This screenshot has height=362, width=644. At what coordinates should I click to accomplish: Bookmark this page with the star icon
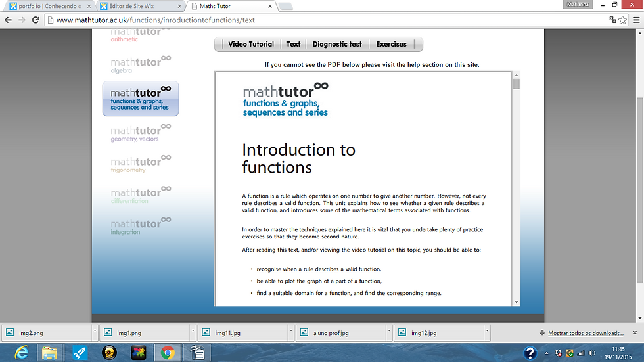coord(623,20)
